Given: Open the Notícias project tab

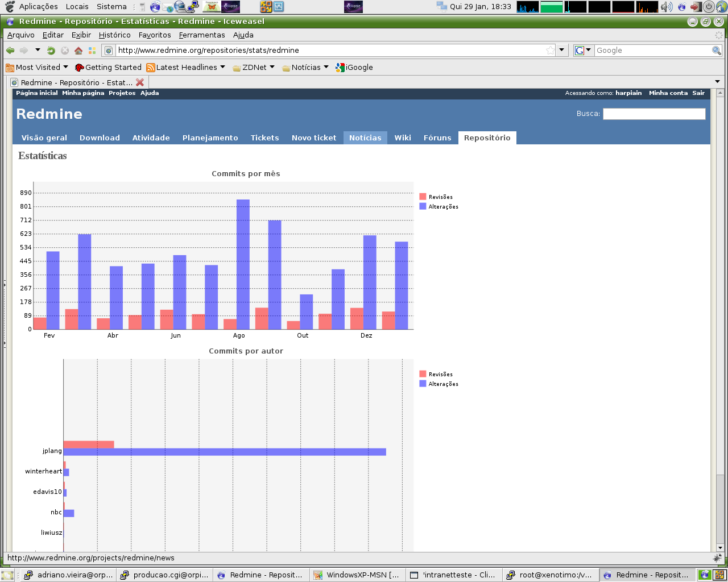Looking at the screenshot, I should click(365, 138).
